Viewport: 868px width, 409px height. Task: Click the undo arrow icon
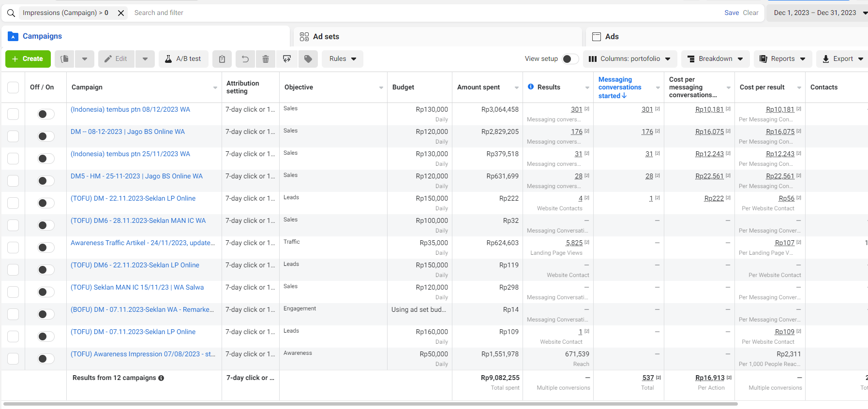[x=245, y=59]
